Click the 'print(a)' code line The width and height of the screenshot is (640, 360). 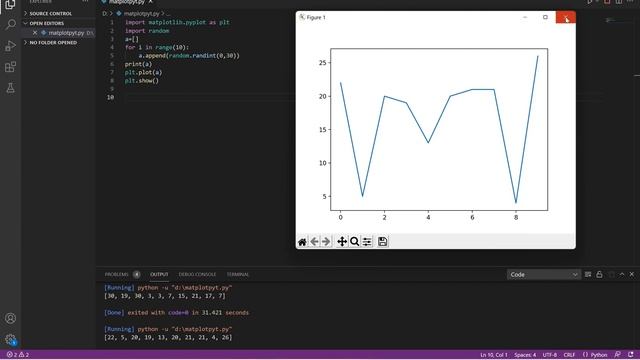(138, 64)
